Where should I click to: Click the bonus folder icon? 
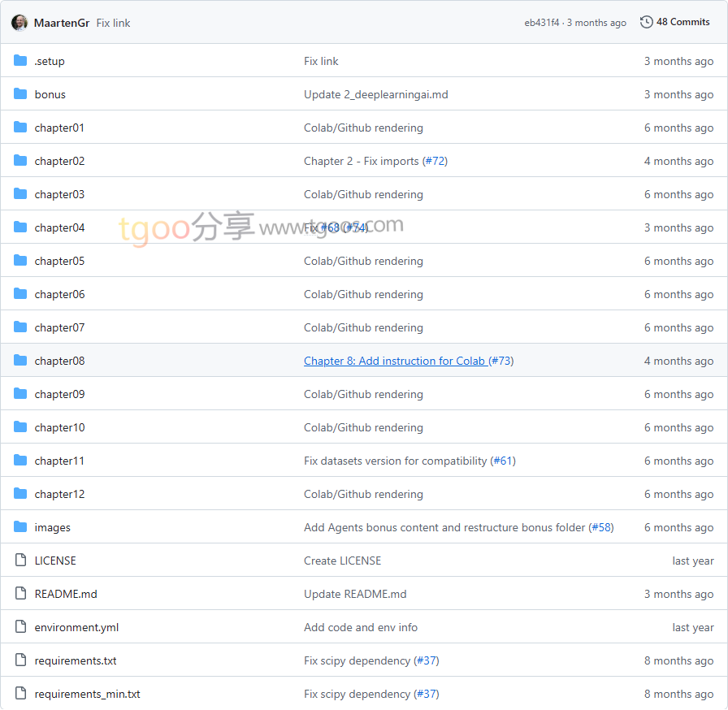click(x=20, y=94)
